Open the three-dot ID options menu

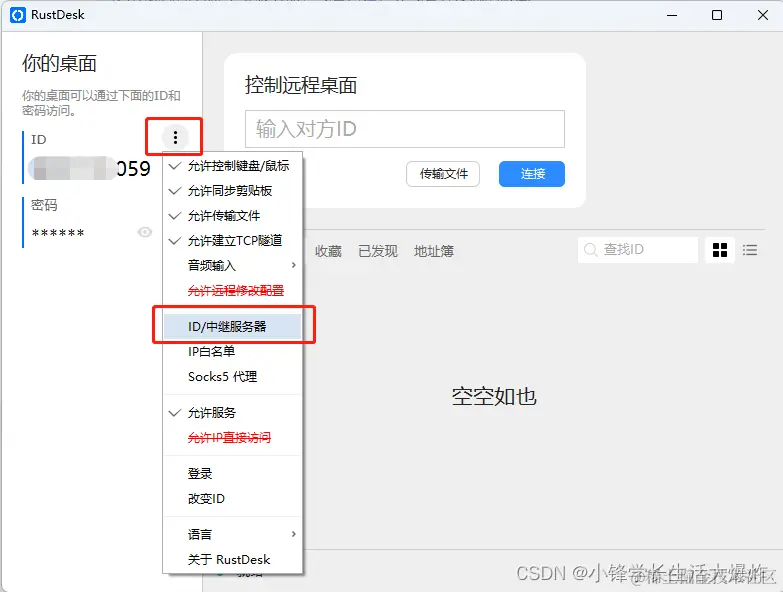coord(175,137)
